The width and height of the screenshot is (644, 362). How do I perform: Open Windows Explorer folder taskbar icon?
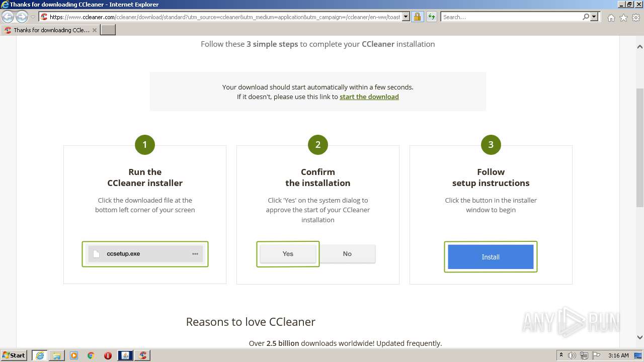coord(57,355)
